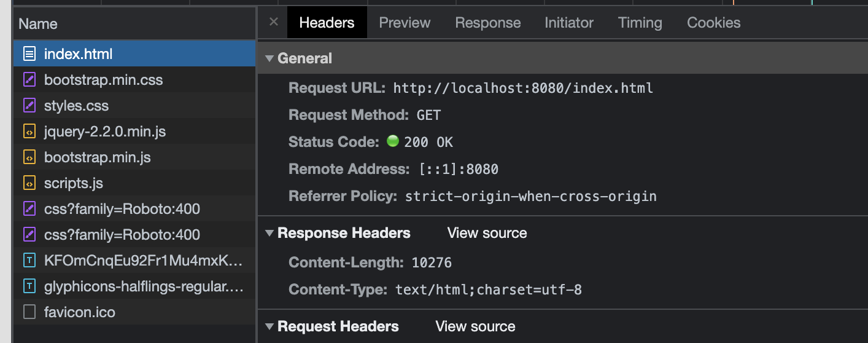Collapse the General section
Image resolution: width=868 pixels, height=343 pixels.
[x=269, y=58]
